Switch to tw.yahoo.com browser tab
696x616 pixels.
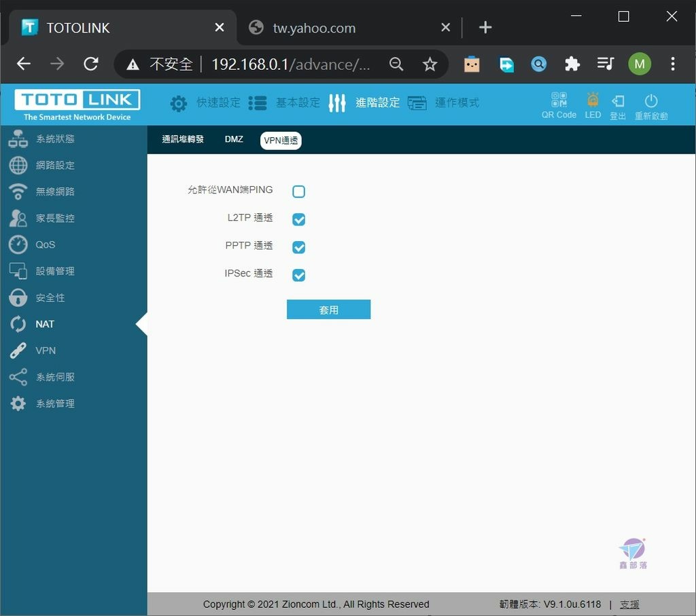click(x=349, y=27)
